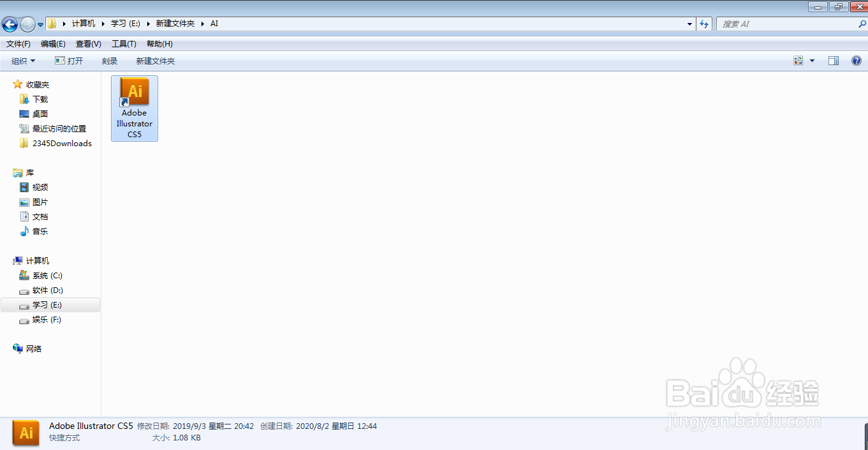Image resolution: width=868 pixels, height=450 pixels.
Task: Click the 音乐 note icon
Action: 24,232
